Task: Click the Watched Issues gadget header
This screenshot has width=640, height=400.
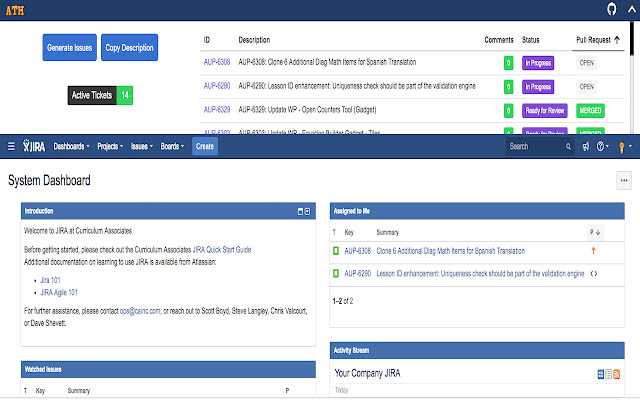Action: click(x=168, y=369)
